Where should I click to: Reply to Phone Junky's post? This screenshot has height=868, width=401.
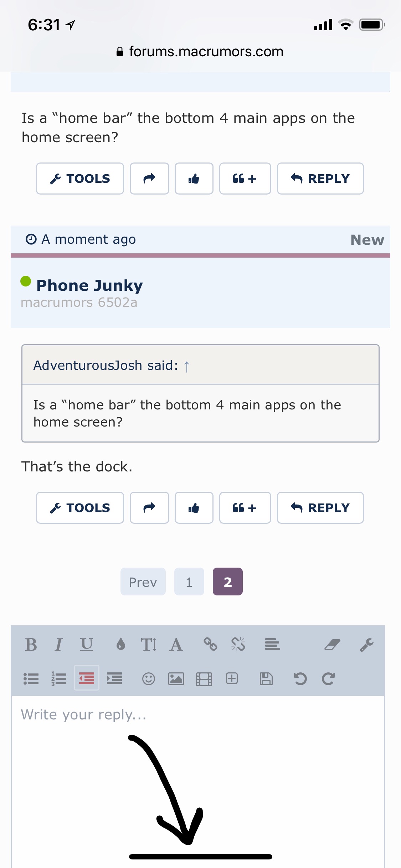click(x=320, y=508)
